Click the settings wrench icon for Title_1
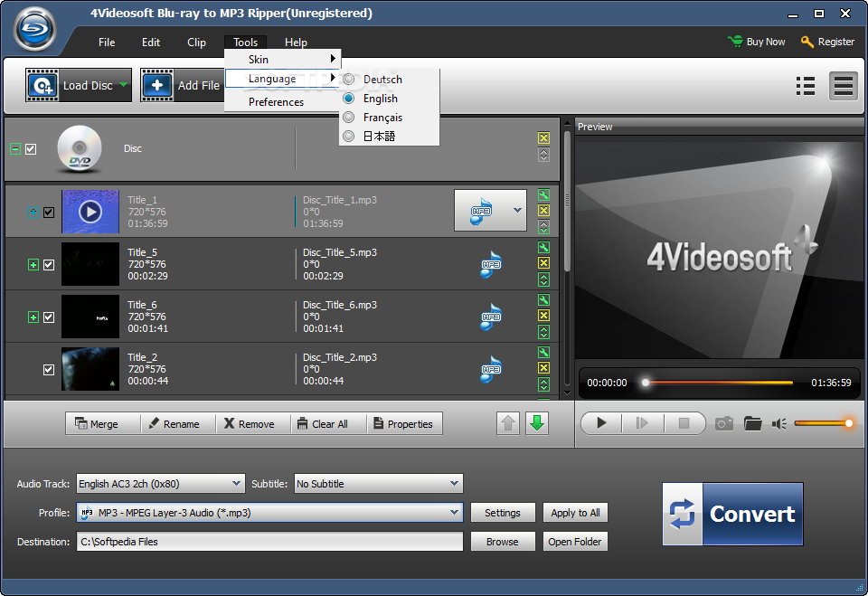Screen dimensions: 868x596 coord(543,195)
